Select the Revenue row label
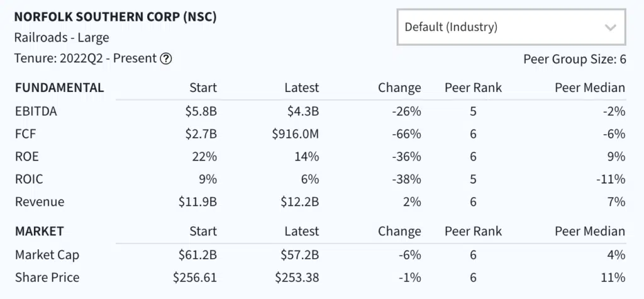 [40, 202]
